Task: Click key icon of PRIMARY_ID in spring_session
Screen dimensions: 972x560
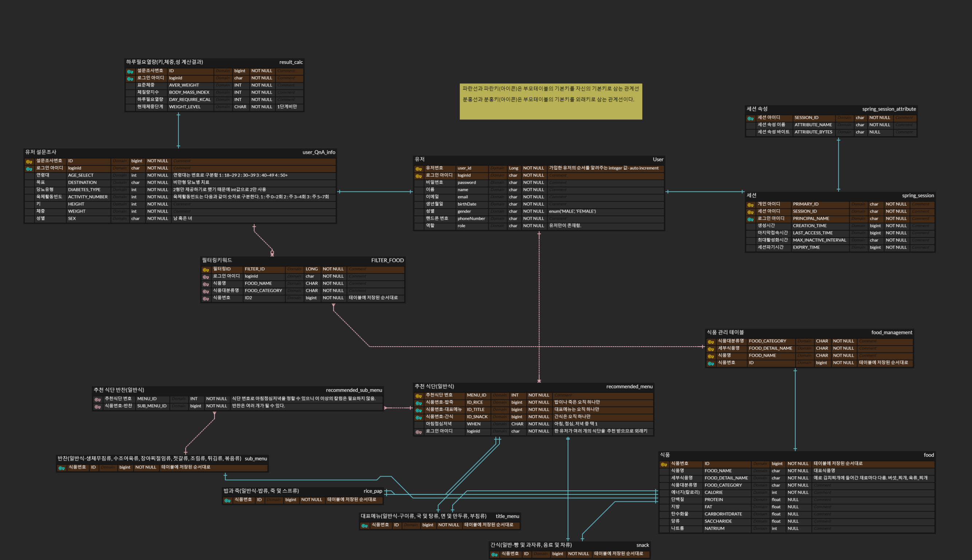Action: coord(750,205)
